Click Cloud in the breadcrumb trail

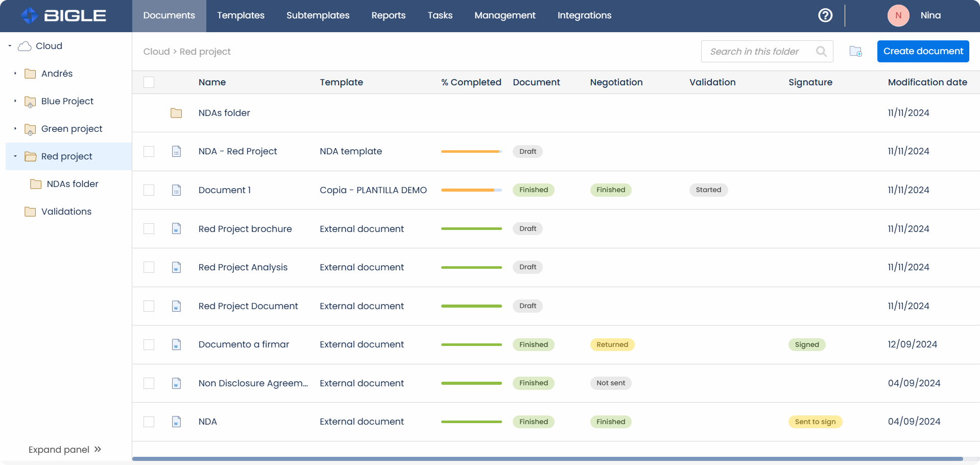pos(156,51)
